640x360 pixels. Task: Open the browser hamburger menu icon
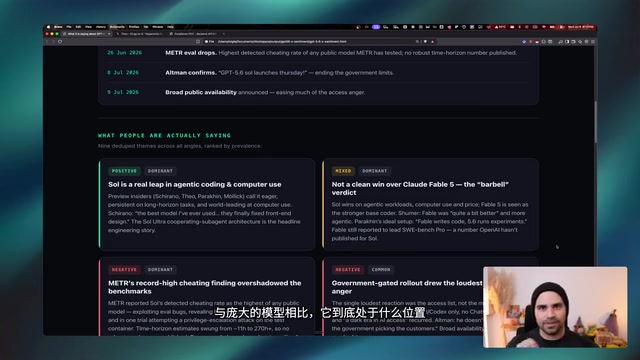593,41
